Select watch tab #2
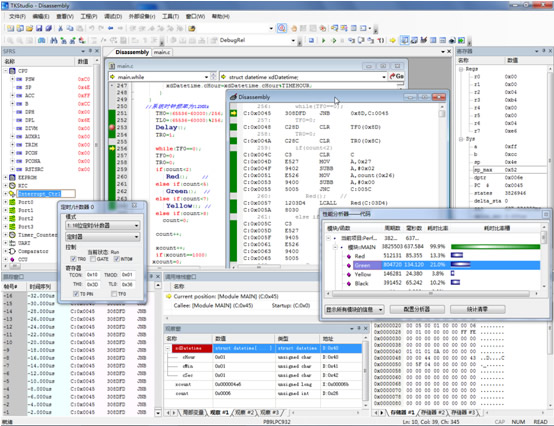554x426 pixels. pos(244,412)
